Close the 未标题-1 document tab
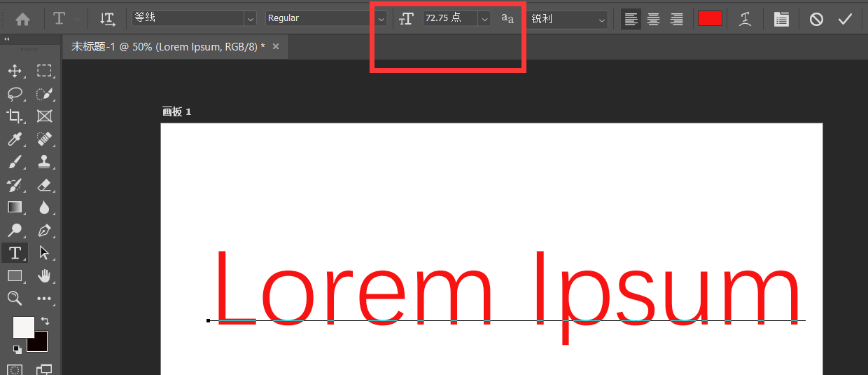 [276, 46]
